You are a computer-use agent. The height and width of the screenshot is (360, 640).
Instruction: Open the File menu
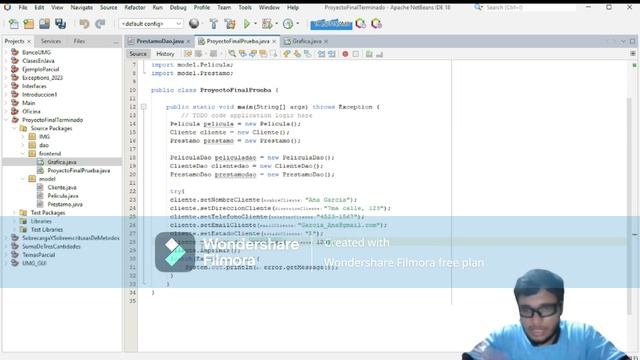(x=23, y=7)
